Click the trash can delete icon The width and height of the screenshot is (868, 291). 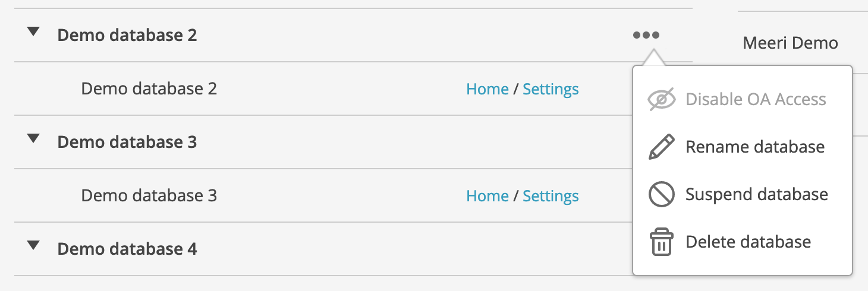[661, 242]
